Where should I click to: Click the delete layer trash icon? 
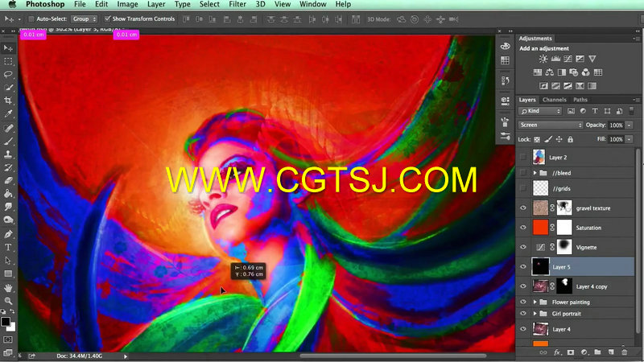625,352
